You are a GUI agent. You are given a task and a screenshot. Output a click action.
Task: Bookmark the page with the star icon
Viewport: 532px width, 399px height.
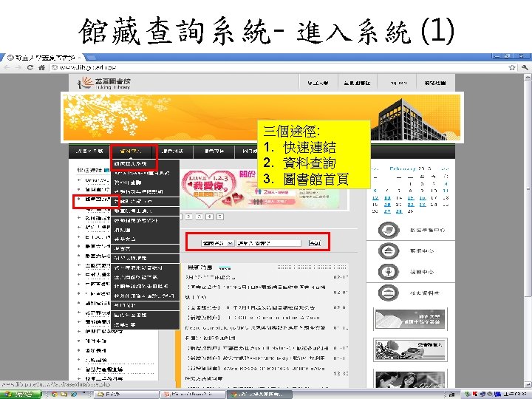click(512, 67)
